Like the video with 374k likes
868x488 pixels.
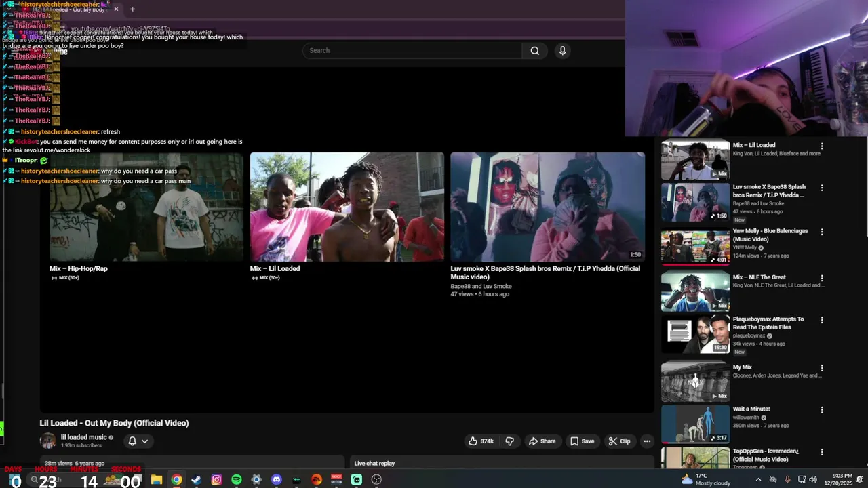(x=480, y=441)
